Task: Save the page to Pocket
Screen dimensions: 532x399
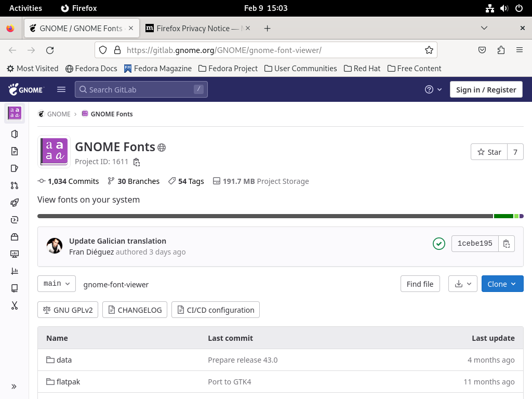Action: click(482, 50)
